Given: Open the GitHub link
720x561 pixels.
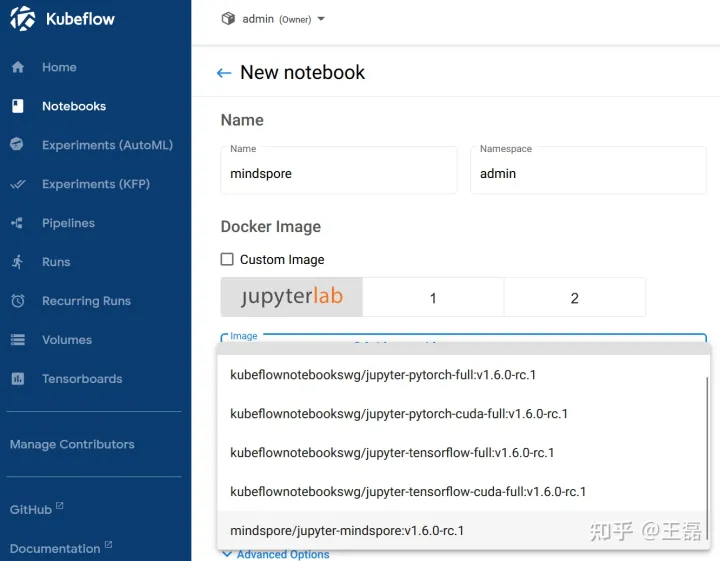Looking at the screenshot, I should pos(31,510).
